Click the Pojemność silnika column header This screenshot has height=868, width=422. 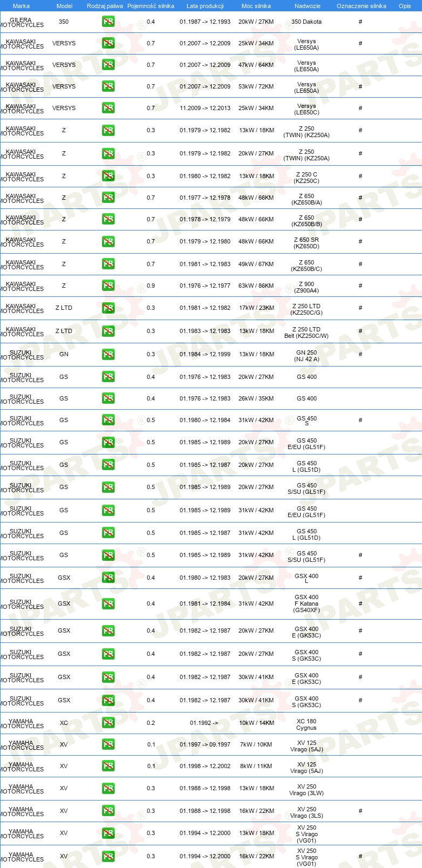pos(151,6)
